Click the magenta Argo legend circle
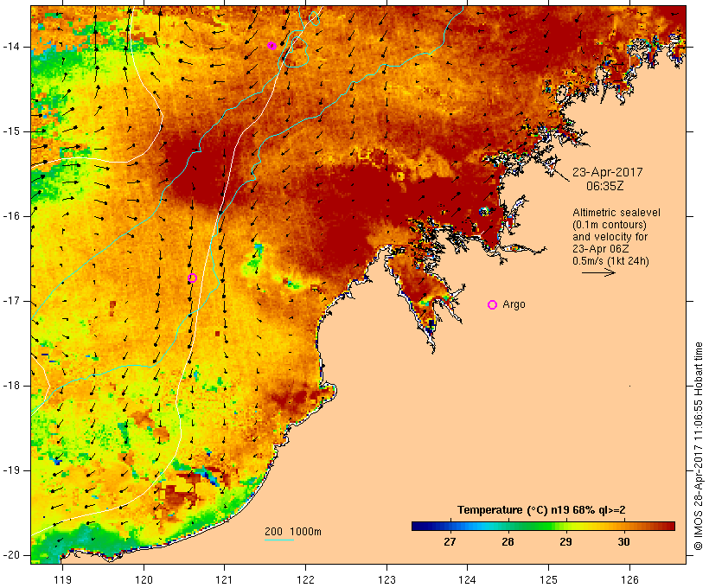Image resolution: width=709 pixels, height=588 pixels. click(493, 305)
